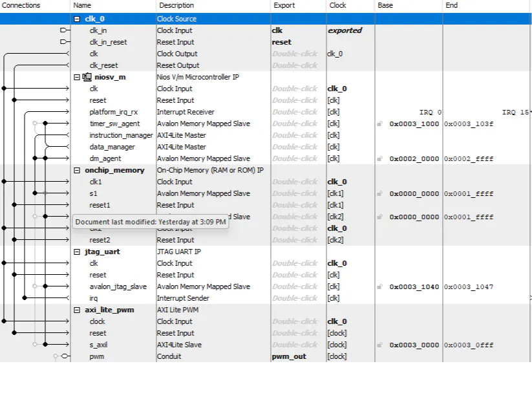Collapse the axi_lite_pwm component rows
Screen dimensions: 532x399
(77, 310)
